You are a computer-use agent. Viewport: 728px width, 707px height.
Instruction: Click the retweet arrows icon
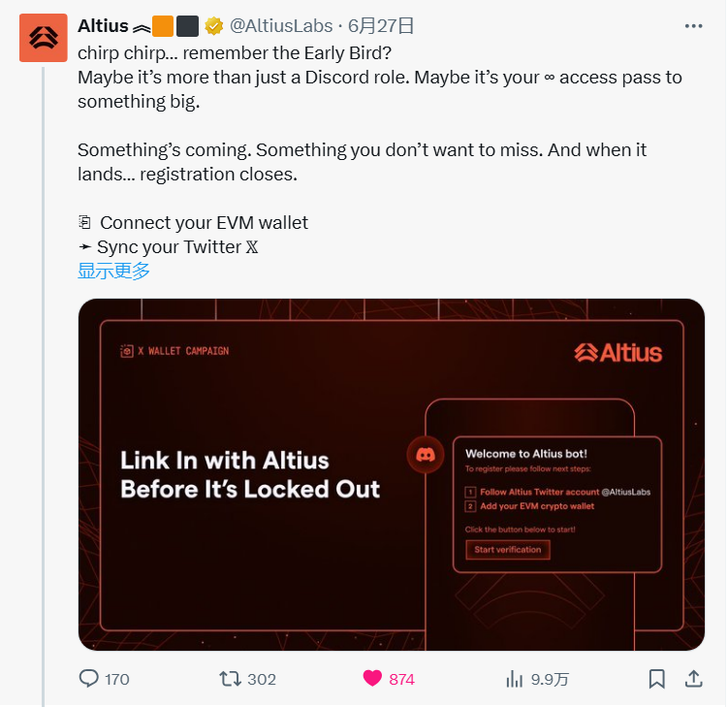[231, 679]
